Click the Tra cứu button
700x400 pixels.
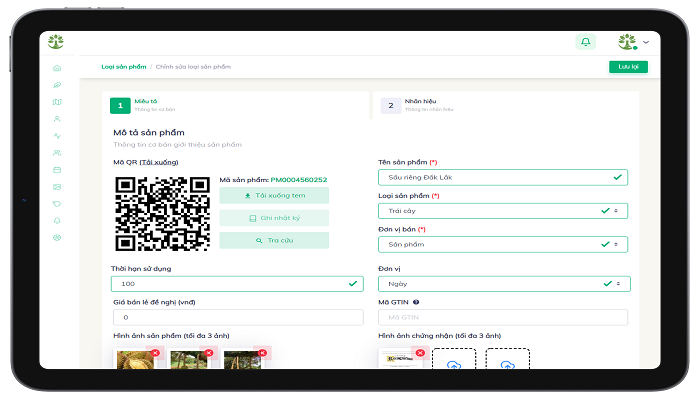274,240
